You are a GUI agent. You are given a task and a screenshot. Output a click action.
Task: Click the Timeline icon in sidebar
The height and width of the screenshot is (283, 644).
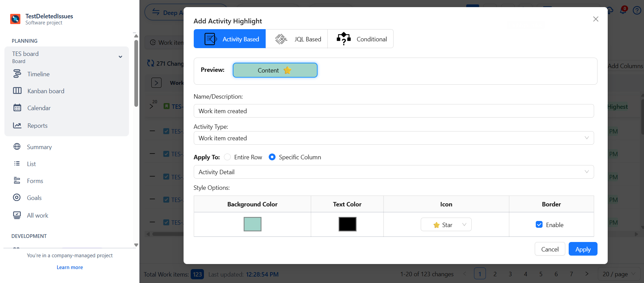[x=17, y=74]
